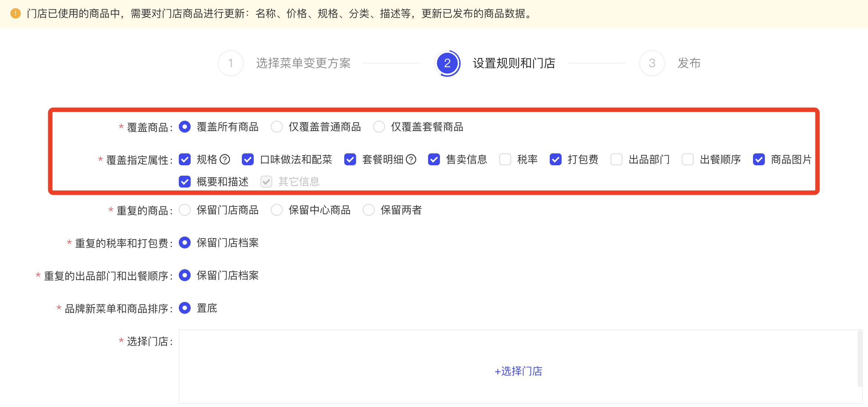Image resolution: width=868 pixels, height=407 pixels.
Task: Open the help icon next to 规格
Action: coord(225,160)
